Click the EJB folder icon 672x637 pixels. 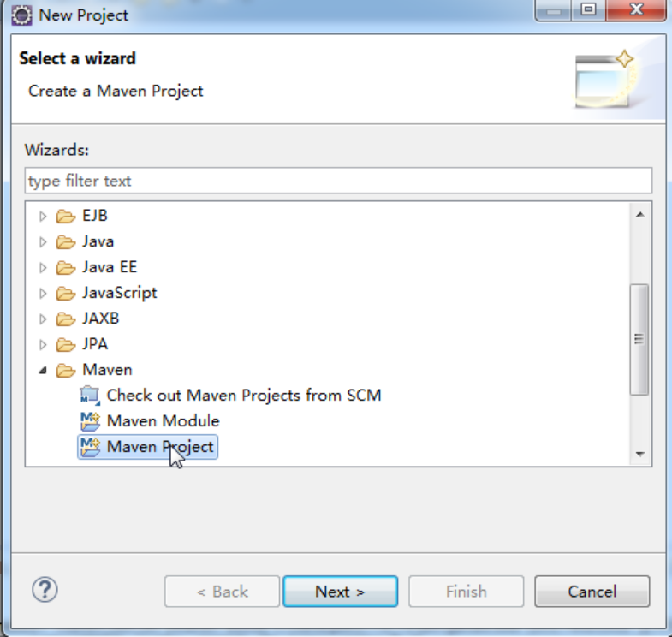coord(66,216)
